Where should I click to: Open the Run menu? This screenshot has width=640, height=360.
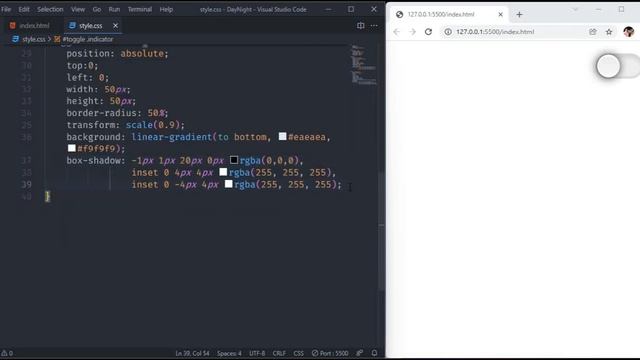(114, 9)
